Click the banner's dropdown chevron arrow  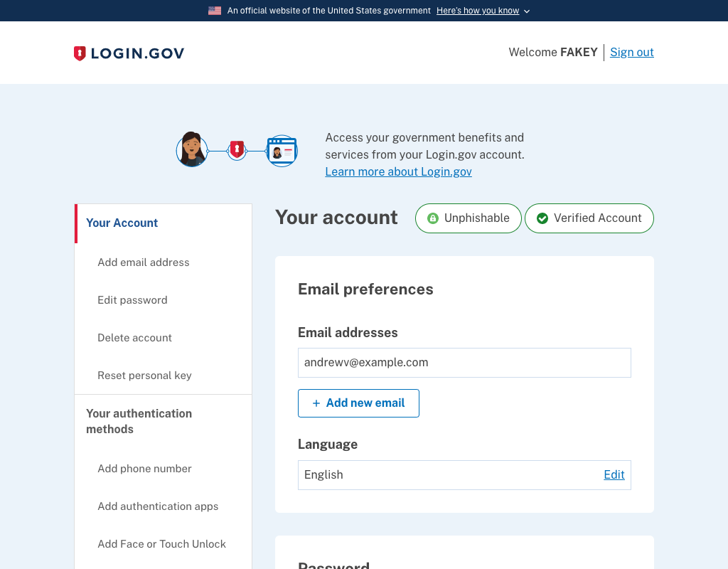(527, 11)
